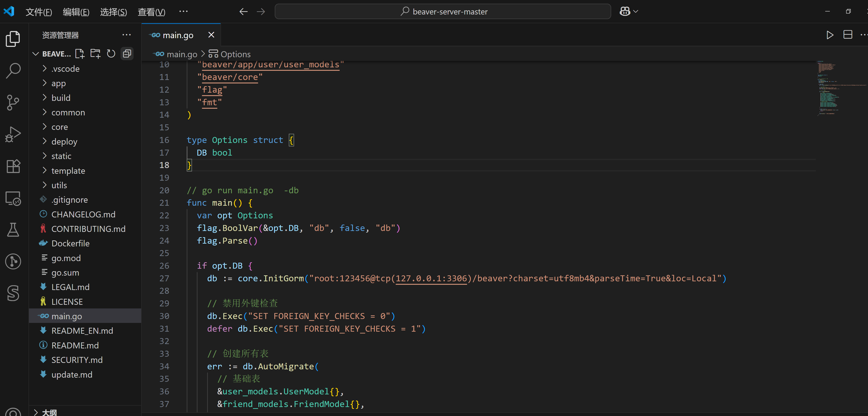Open update.md file

tap(85, 375)
